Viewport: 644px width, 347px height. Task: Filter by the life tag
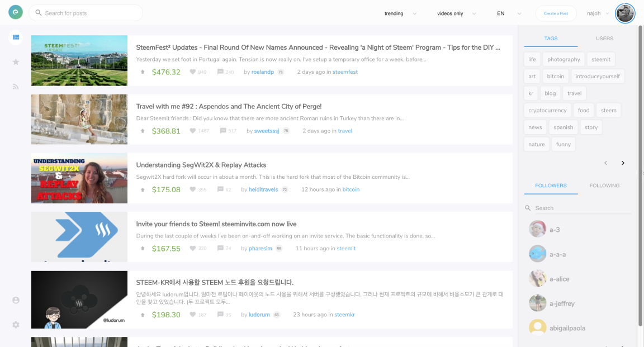pos(532,60)
